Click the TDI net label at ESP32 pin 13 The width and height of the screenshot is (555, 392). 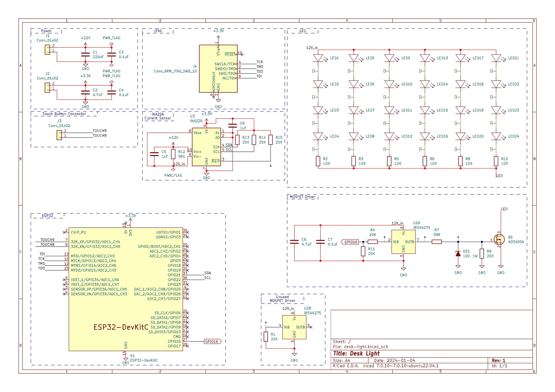click(x=42, y=254)
